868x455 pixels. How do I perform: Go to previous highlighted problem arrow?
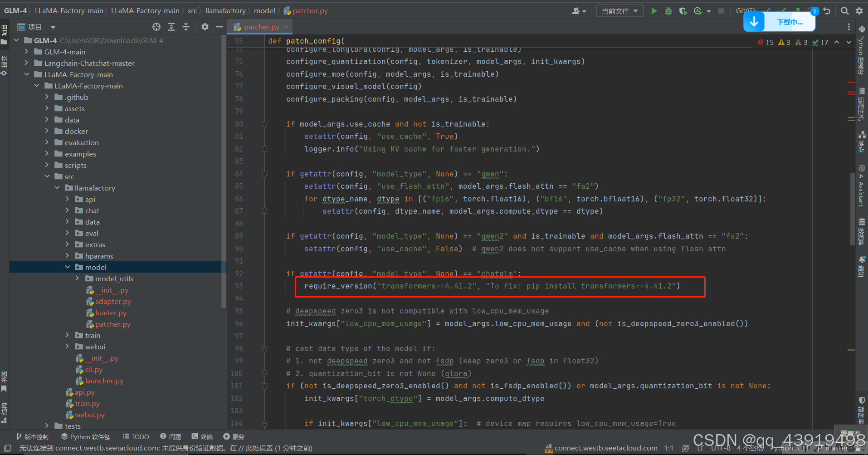[x=837, y=42]
